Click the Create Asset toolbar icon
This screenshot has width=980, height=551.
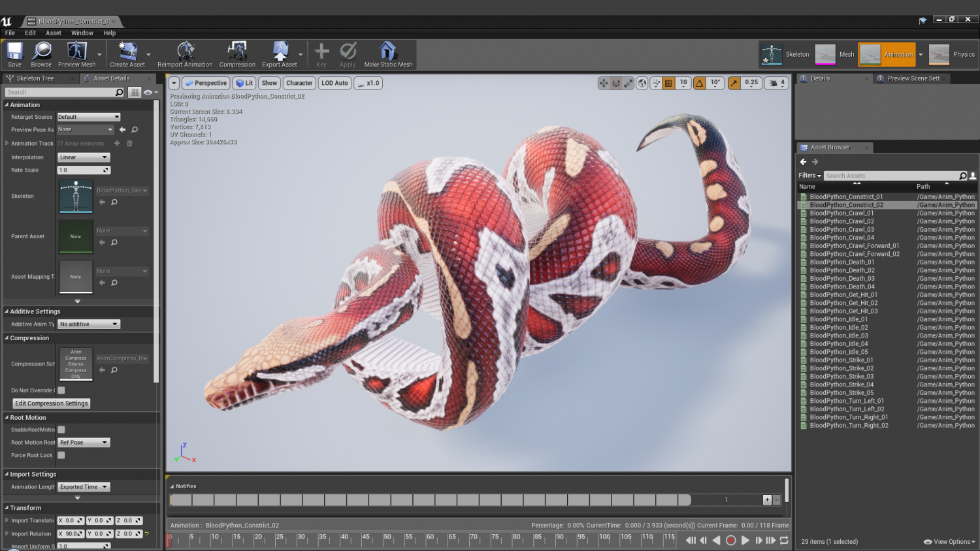click(127, 54)
